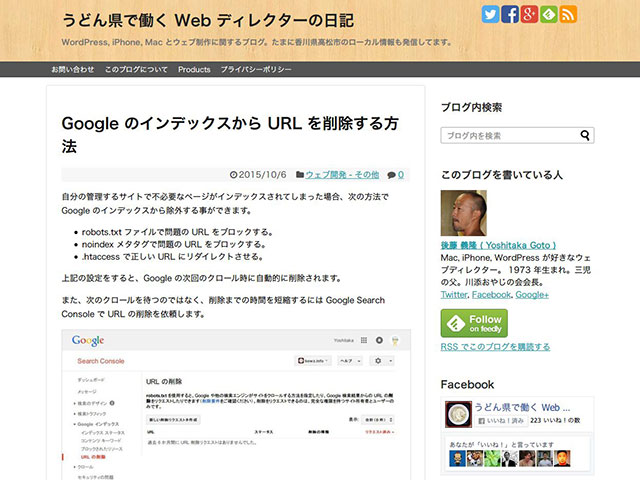Image resolution: width=640 pixels, height=480 pixels.
Task: Click the settings gear dropdown in screenshot
Action: coord(382,361)
